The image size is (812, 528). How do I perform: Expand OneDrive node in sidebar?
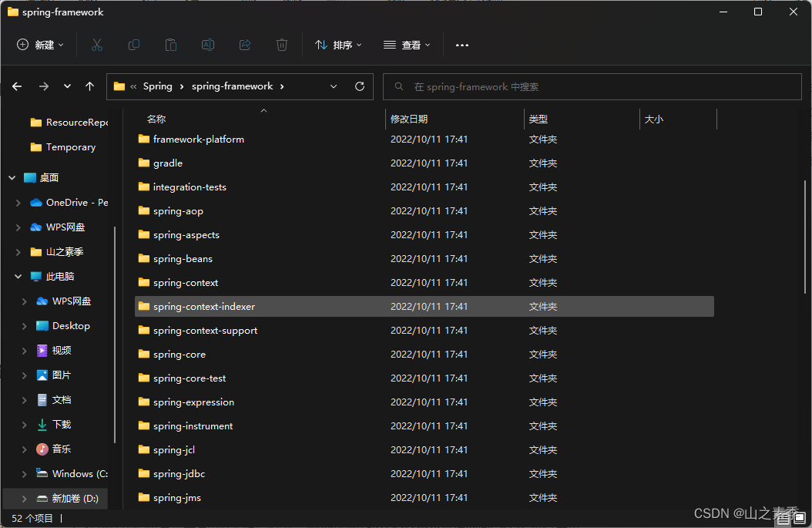[18, 203]
